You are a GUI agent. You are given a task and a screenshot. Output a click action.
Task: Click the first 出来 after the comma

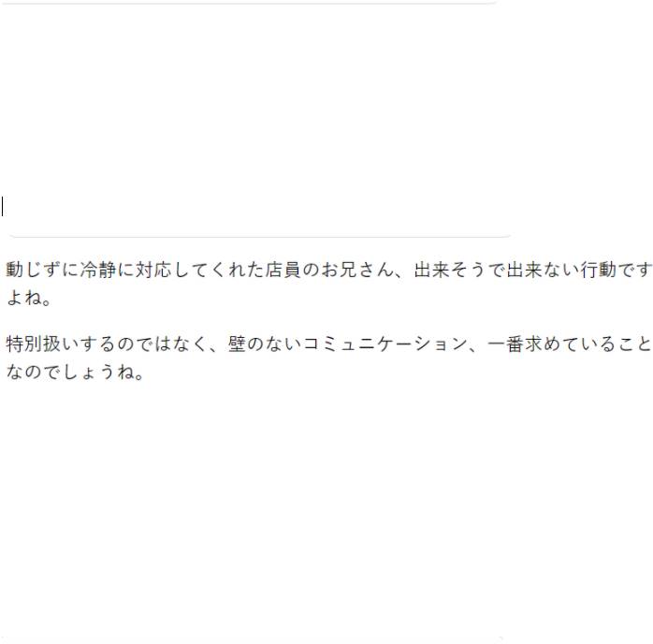(x=432, y=270)
